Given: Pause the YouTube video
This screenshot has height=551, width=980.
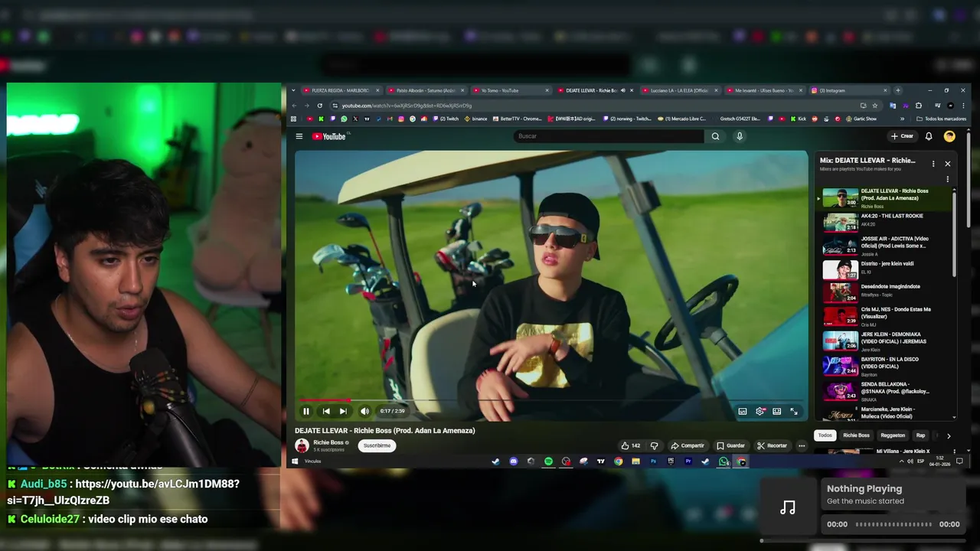Looking at the screenshot, I should 306,411.
